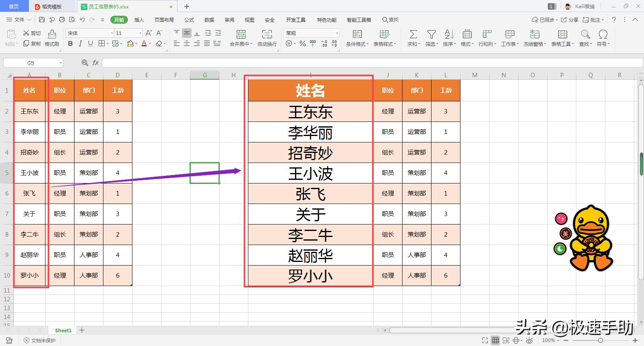Click the clear format eraser icon

click(x=159, y=43)
